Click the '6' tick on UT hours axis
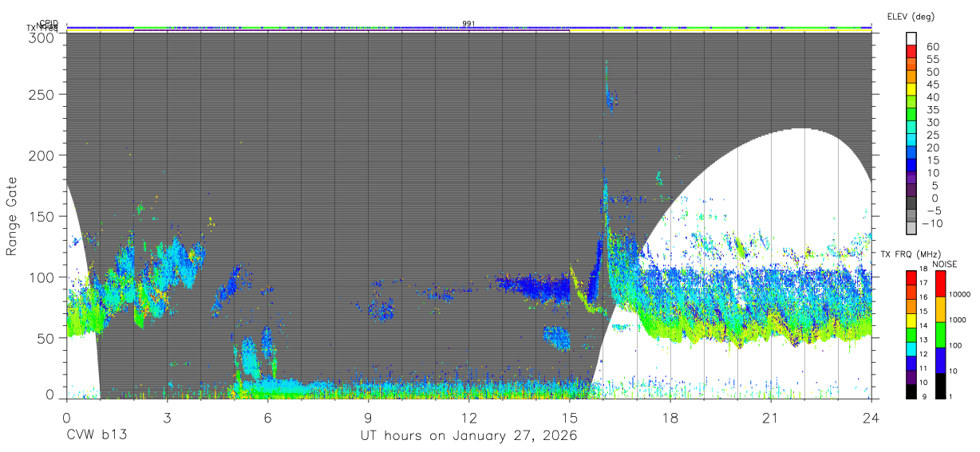This screenshot has height=452, width=980. pyautogui.click(x=267, y=417)
